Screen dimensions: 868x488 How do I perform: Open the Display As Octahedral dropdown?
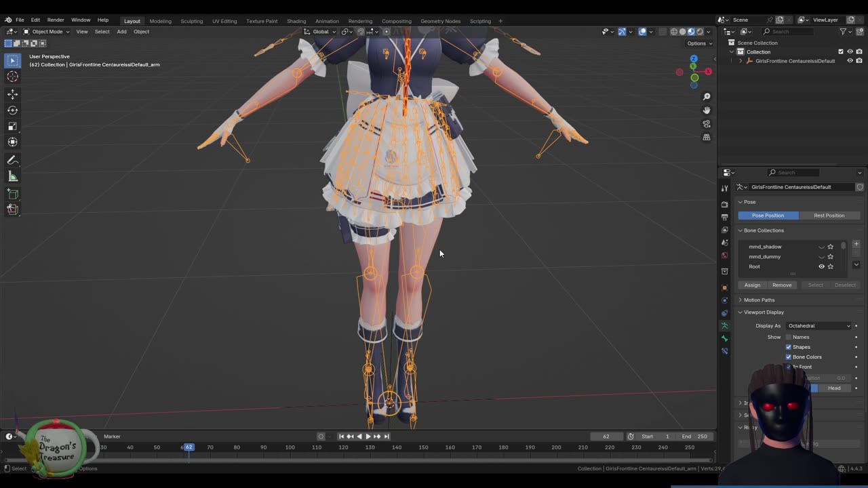pos(818,326)
